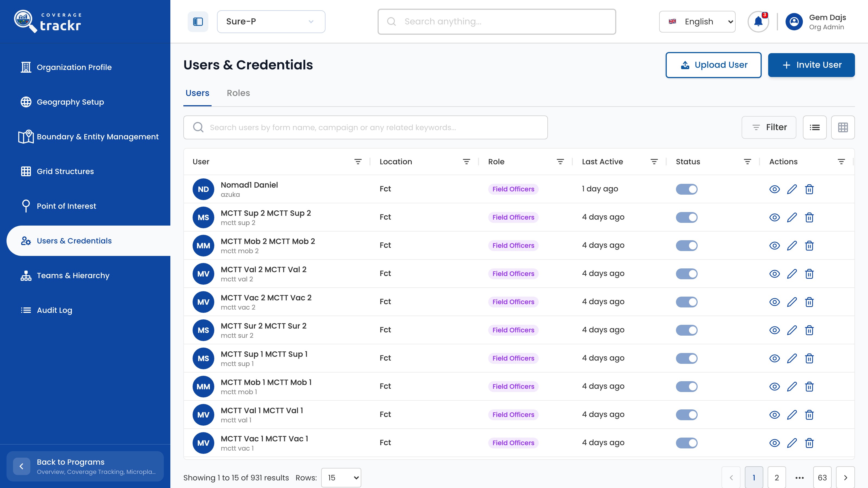The height and width of the screenshot is (488, 868).
Task: Disable Nomad1 Daniel's status toggle
Action: [686, 189]
